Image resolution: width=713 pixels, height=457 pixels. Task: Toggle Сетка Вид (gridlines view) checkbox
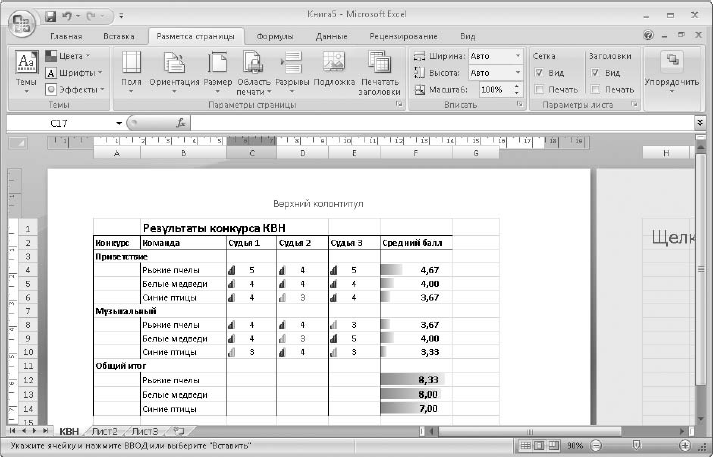[x=540, y=73]
